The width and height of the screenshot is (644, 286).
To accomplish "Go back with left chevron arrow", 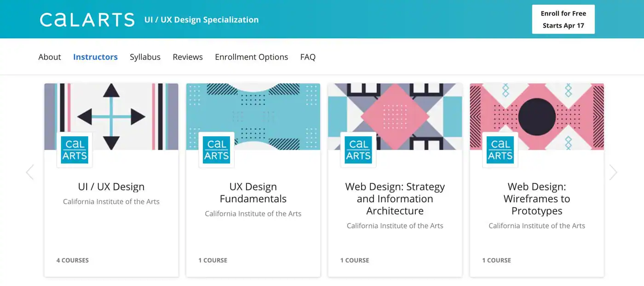I will coord(30,172).
